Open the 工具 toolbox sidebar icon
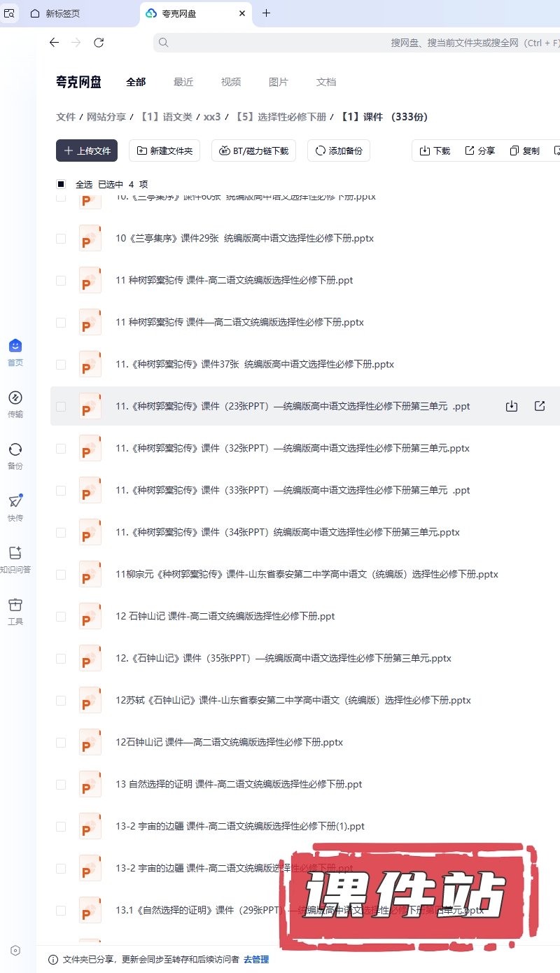Viewport: 560px width, 973px height. (15, 612)
